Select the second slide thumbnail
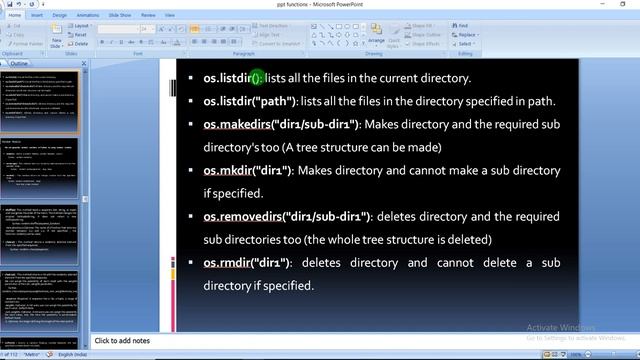The height and width of the screenshot is (360, 640). [x=39, y=168]
